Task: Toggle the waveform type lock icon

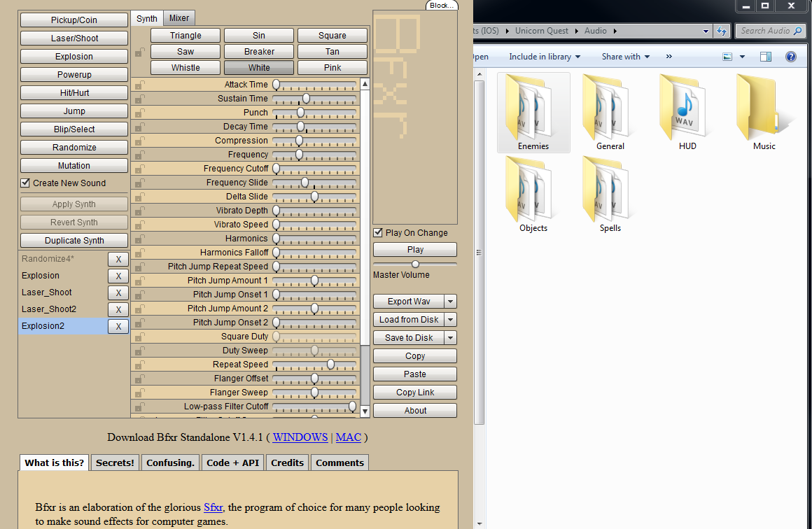Action: click(139, 52)
